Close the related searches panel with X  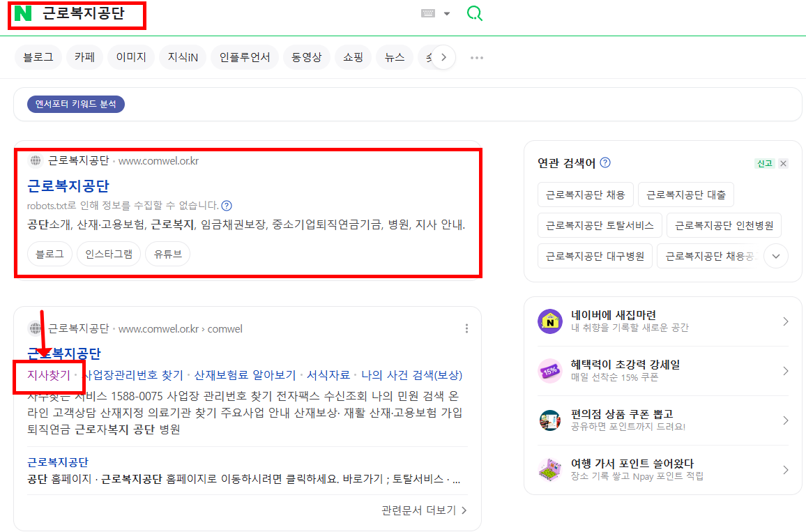tap(783, 163)
